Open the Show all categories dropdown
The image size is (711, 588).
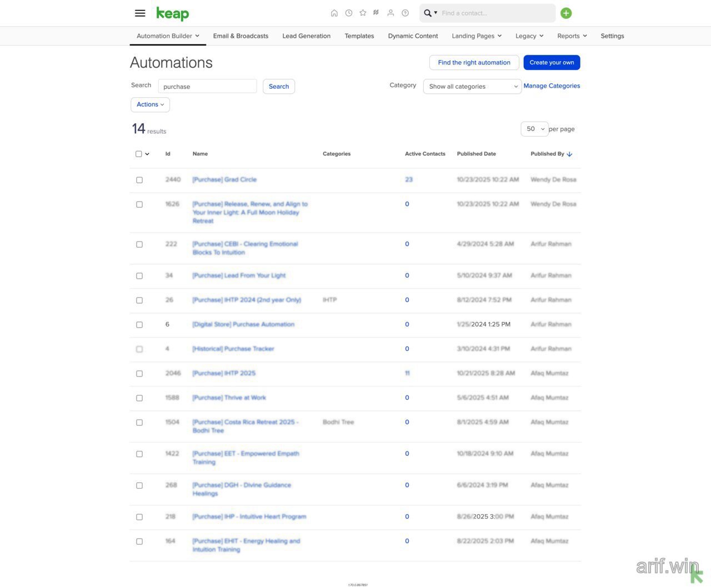point(472,86)
